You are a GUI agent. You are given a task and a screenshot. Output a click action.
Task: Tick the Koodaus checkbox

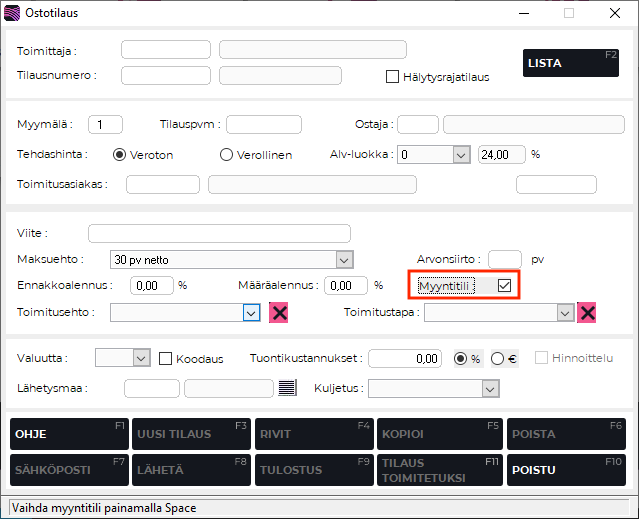166,358
